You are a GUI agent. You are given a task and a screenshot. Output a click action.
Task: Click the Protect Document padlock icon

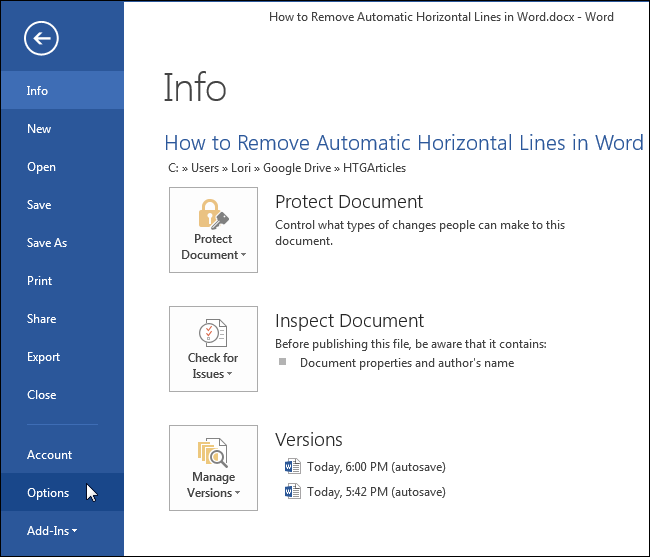[x=213, y=212]
